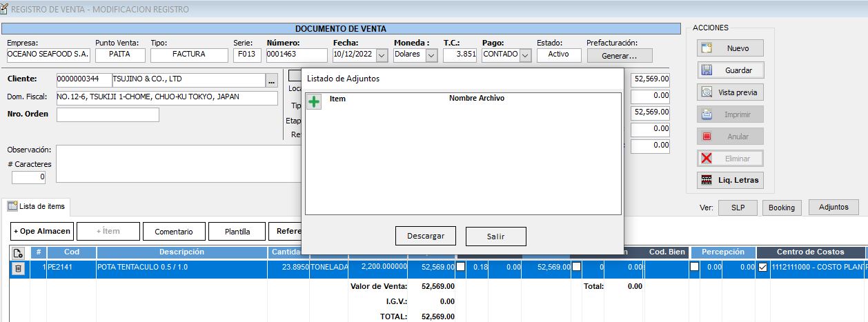
Task: Toggle the Percepción checkbox in item row
Action: point(694,267)
